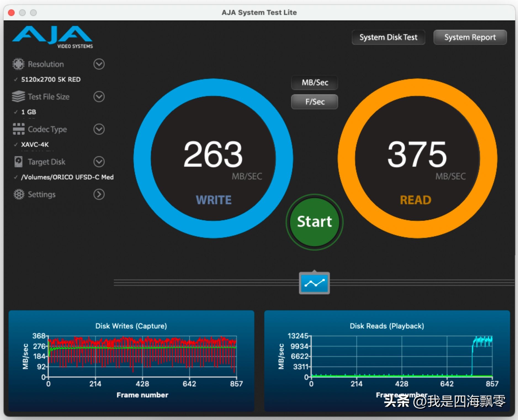Zoom the AJA System Test Lite window

[x=33, y=13]
